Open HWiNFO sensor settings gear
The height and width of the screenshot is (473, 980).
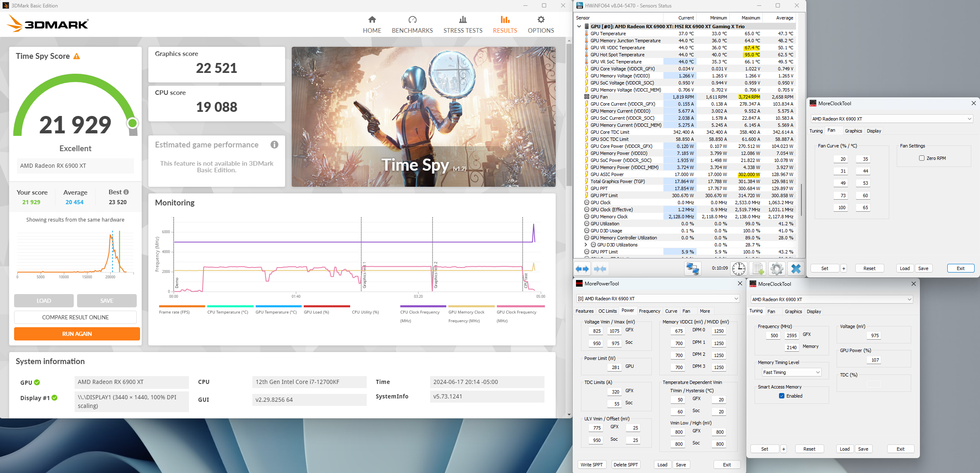click(x=777, y=269)
